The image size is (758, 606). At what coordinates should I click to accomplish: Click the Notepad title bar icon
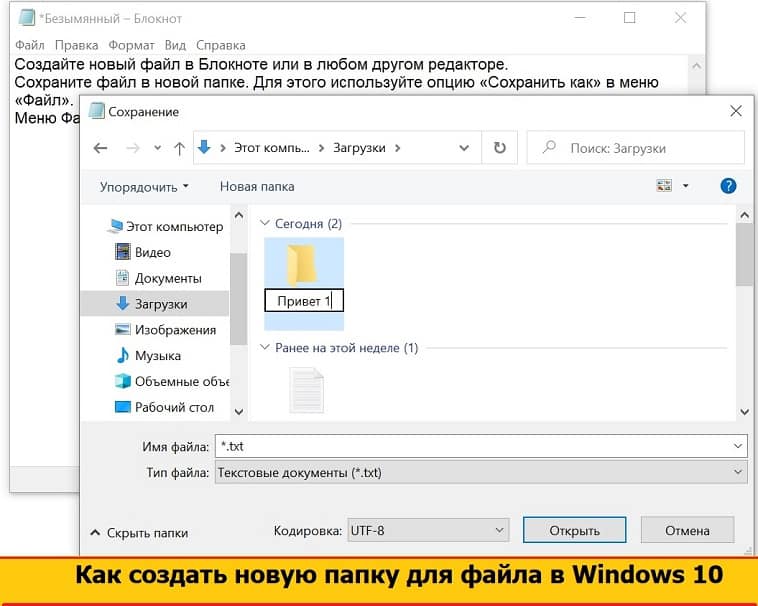(27, 18)
